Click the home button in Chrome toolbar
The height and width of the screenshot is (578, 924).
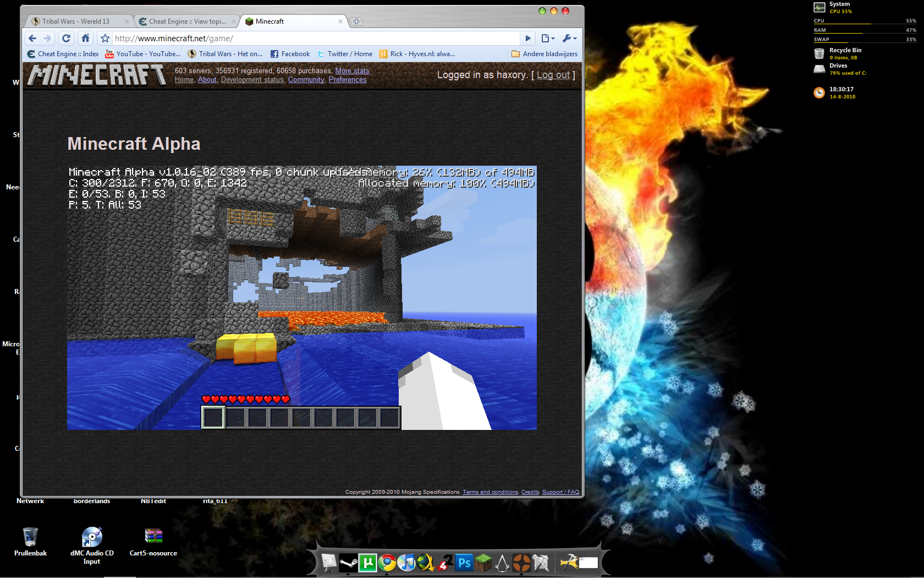click(x=85, y=38)
